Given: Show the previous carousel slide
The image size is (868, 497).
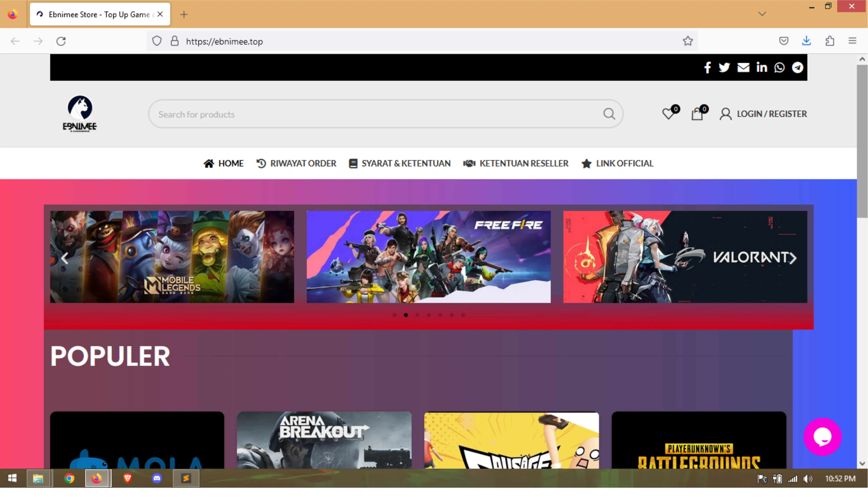Looking at the screenshot, I should (65, 258).
